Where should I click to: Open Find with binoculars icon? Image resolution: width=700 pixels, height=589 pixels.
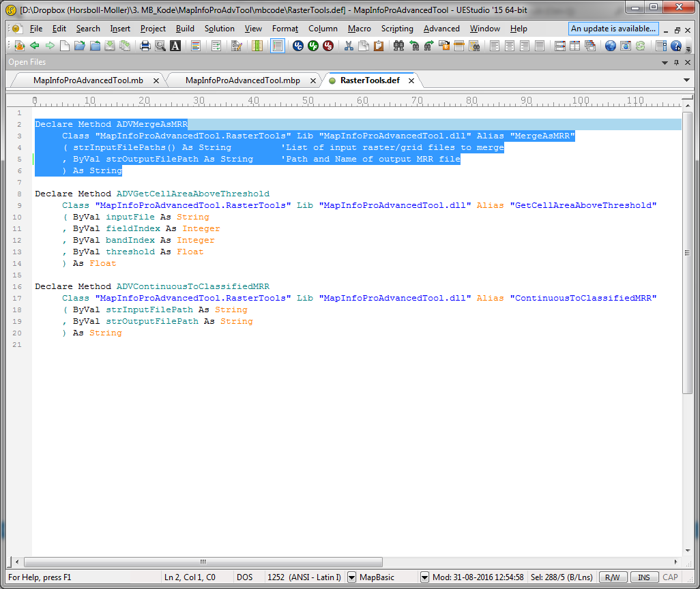point(398,46)
